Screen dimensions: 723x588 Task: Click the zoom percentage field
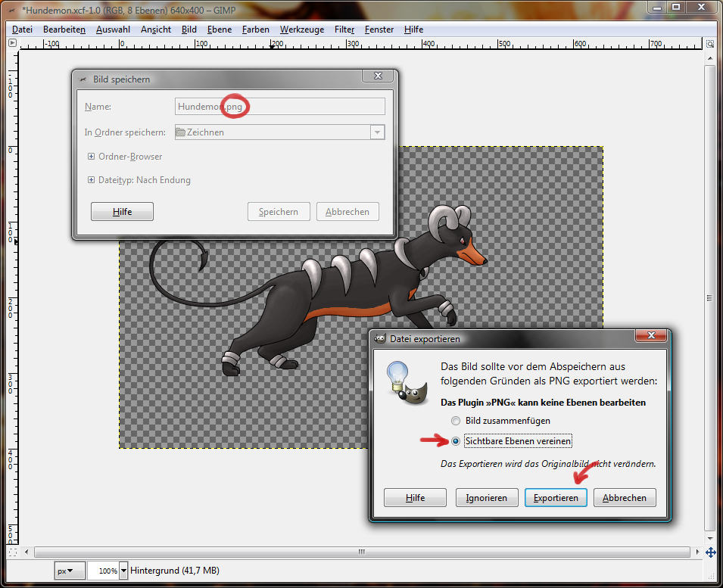click(x=103, y=571)
